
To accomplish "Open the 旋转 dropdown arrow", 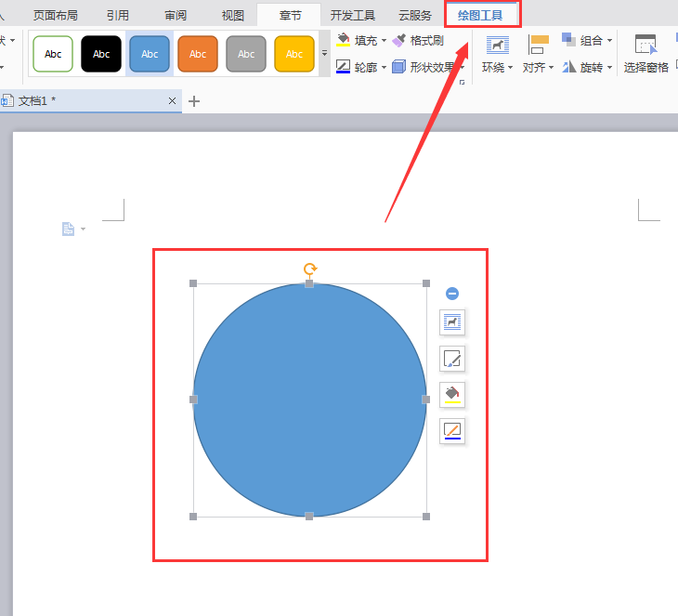I will [x=609, y=68].
